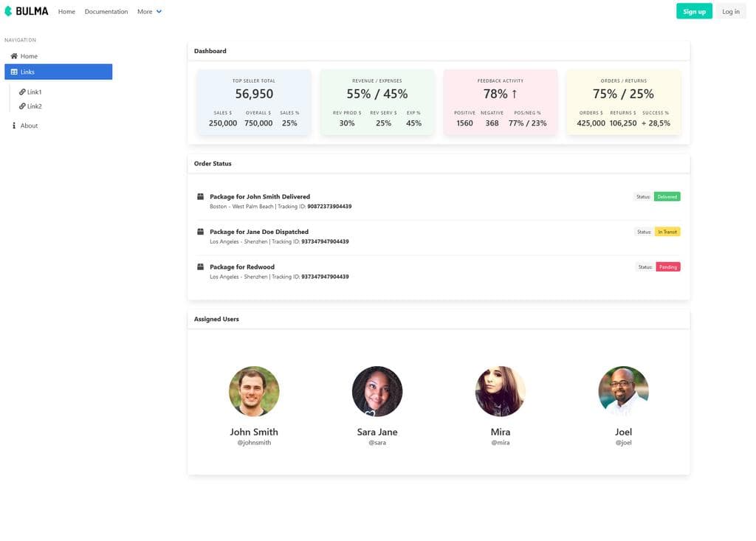Click the yellow In Transit status tag
This screenshot has width=756, height=541.
tap(667, 231)
